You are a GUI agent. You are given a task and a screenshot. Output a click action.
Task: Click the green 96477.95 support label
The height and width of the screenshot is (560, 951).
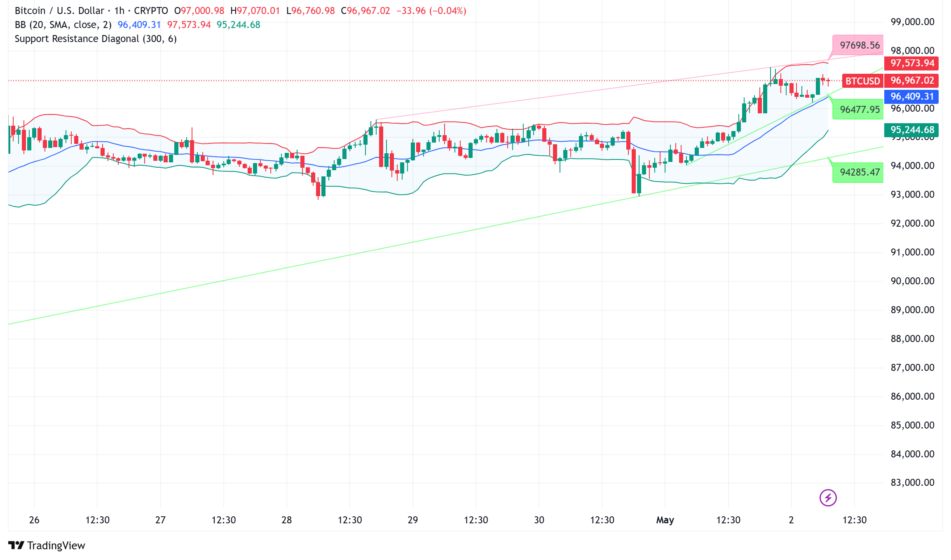[x=860, y=110]
